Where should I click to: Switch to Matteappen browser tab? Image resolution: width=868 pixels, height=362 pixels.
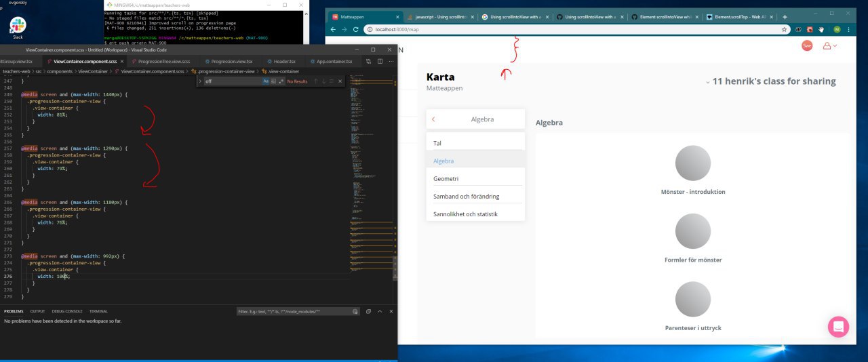[x=365, y=16]
